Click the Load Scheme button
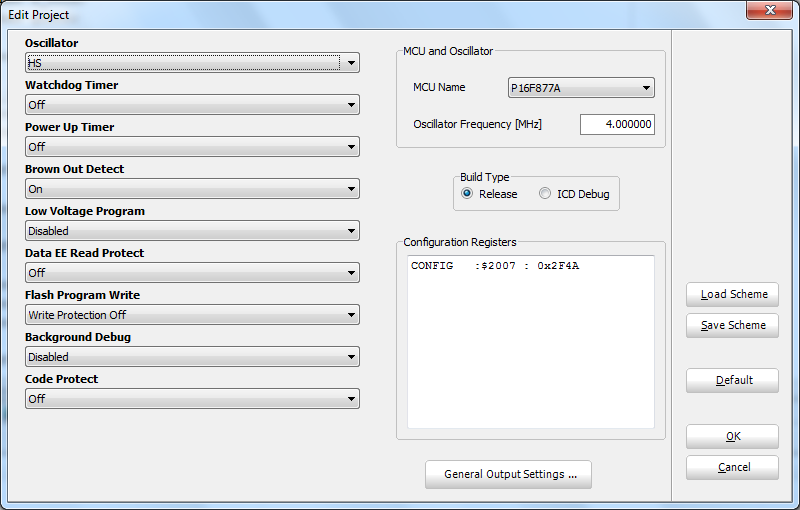This screenshot has width=800, height=510. (732, 294)
